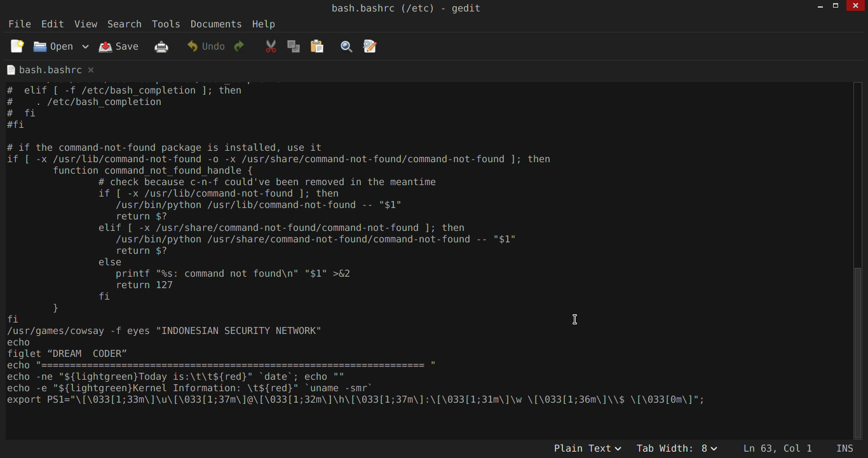Undo the last edit

point(205,46)
